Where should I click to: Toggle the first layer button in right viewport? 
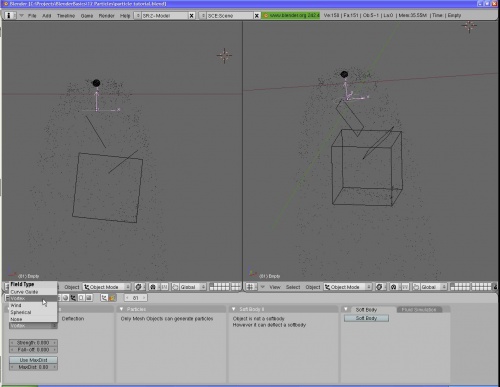click(453, 285)
